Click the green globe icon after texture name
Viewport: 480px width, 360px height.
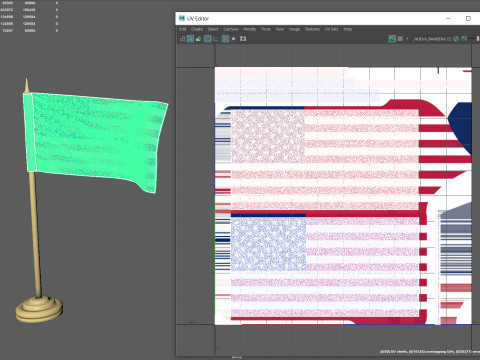(456, 39)
